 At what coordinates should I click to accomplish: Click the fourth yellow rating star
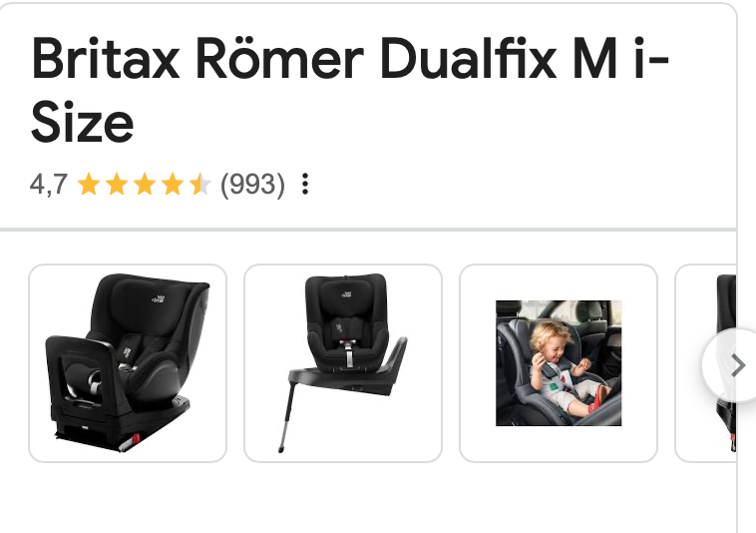173,185
